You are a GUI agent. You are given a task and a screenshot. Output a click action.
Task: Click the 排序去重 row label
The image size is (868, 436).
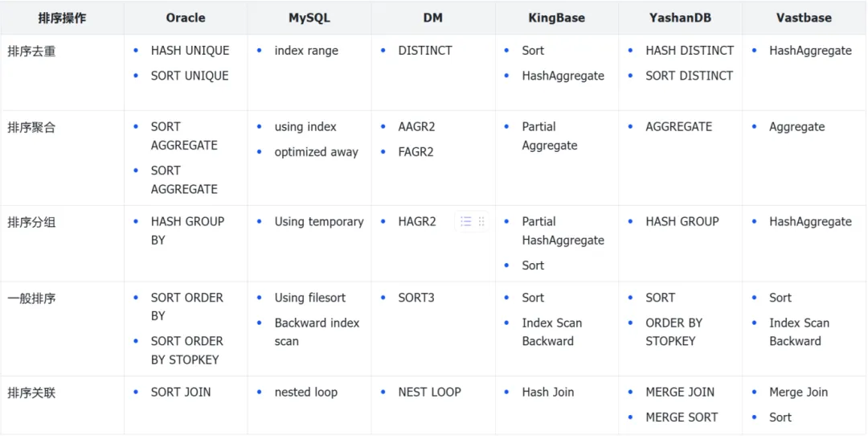point(31,51)
